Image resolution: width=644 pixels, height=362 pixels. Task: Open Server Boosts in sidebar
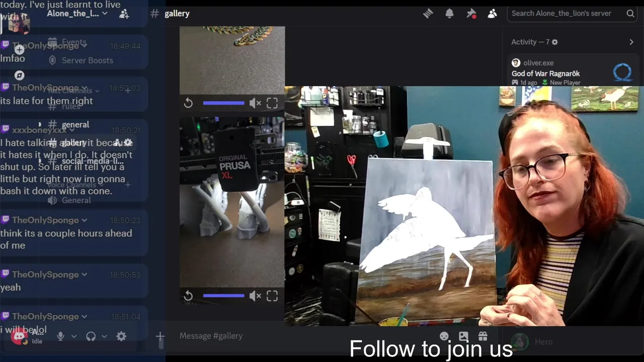(x=87, y=60)
